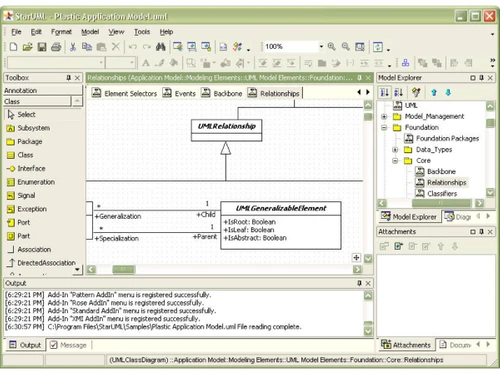
Task: Expand the Annotation toolbox section
Action: point(42,91)
